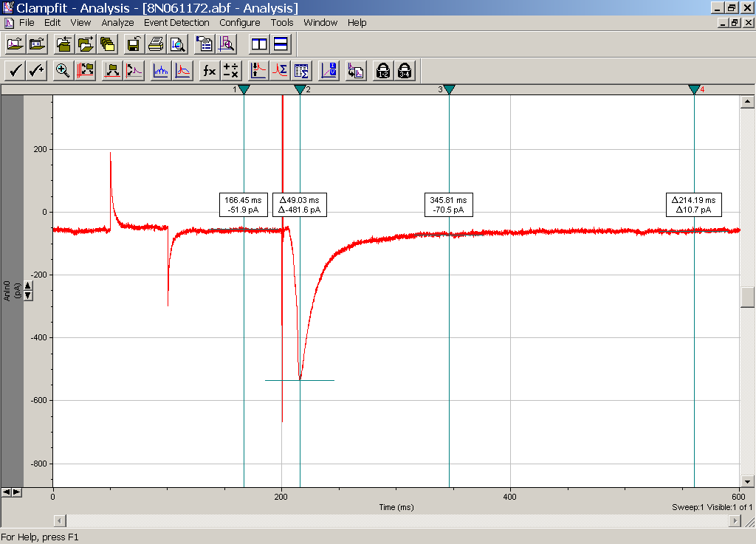
Task: Click cursor 3 label showing 345.81 ms
Action: 448,204
